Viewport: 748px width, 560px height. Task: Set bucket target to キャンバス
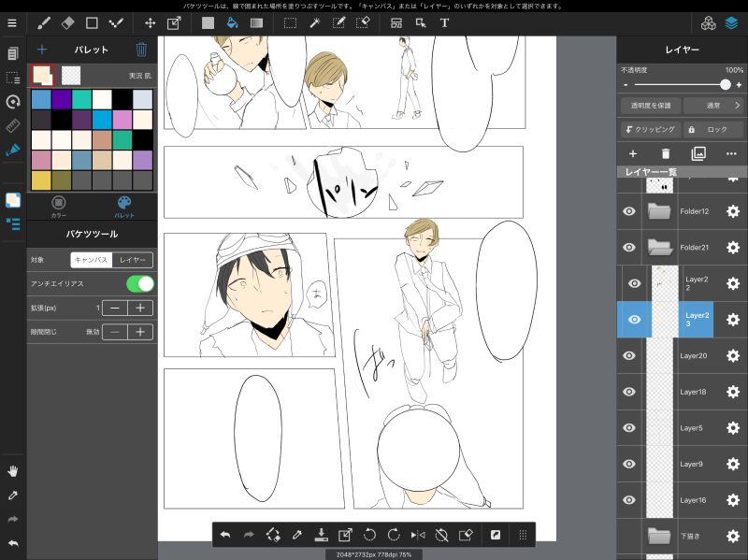pos(91,260)
